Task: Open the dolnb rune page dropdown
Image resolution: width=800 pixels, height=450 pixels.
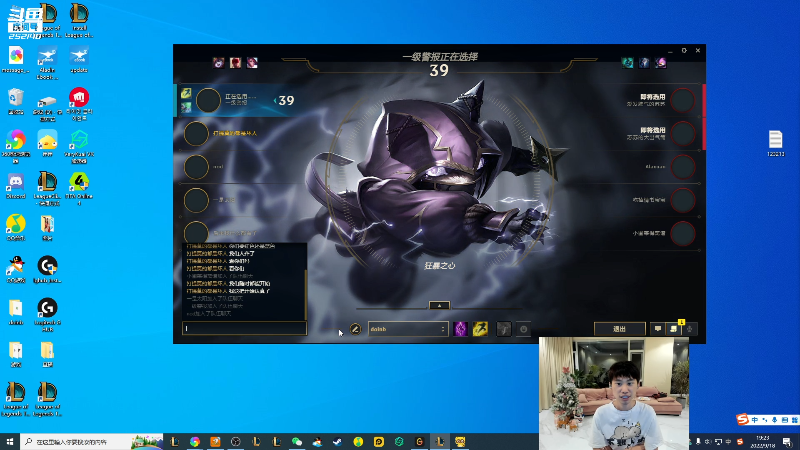Action: 408,329
